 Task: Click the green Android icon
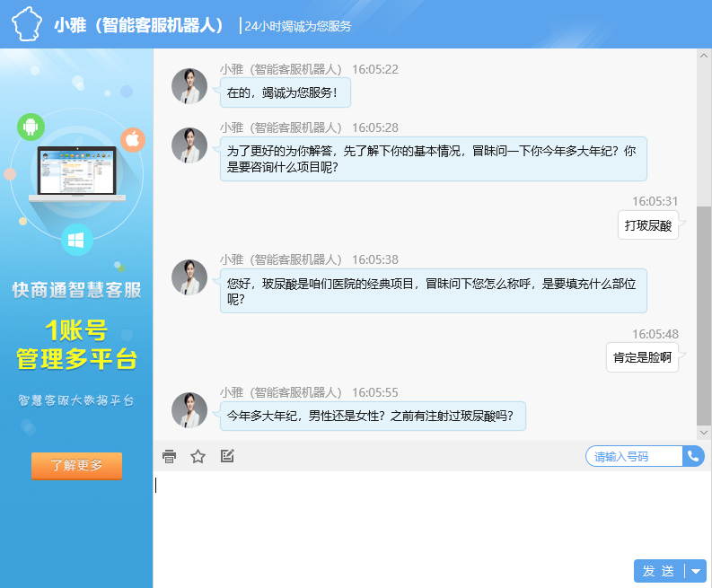coord(31,127)
